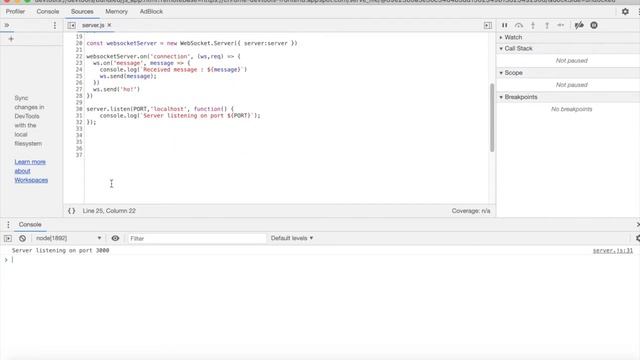640x360 pixels.
Task: Step into next function call
Action: 533,25
